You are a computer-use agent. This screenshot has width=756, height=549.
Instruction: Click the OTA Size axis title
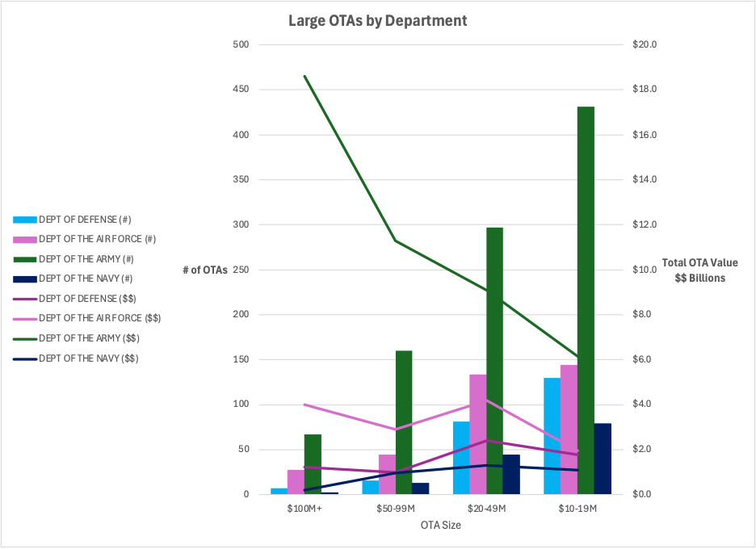click(x=442, y=525)
